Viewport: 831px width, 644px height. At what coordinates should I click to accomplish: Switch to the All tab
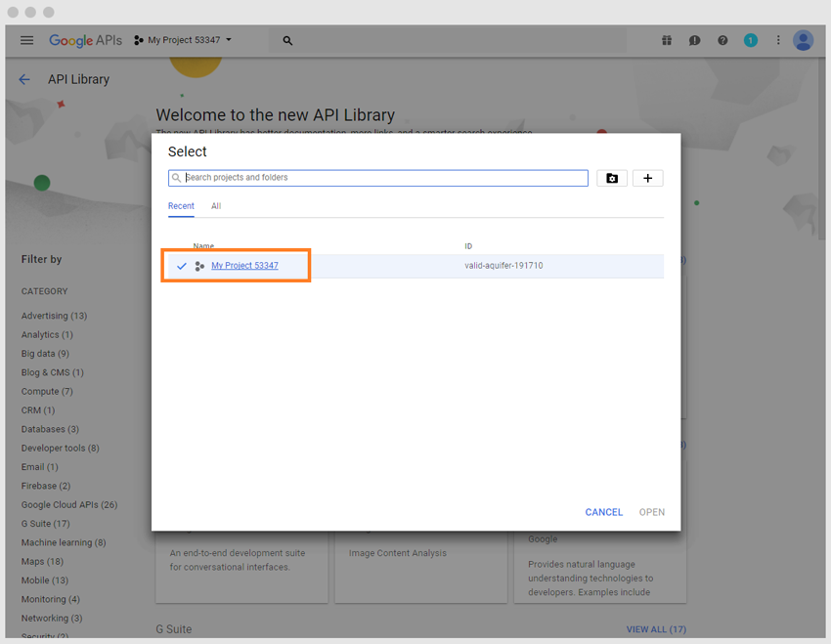[216, 206]
